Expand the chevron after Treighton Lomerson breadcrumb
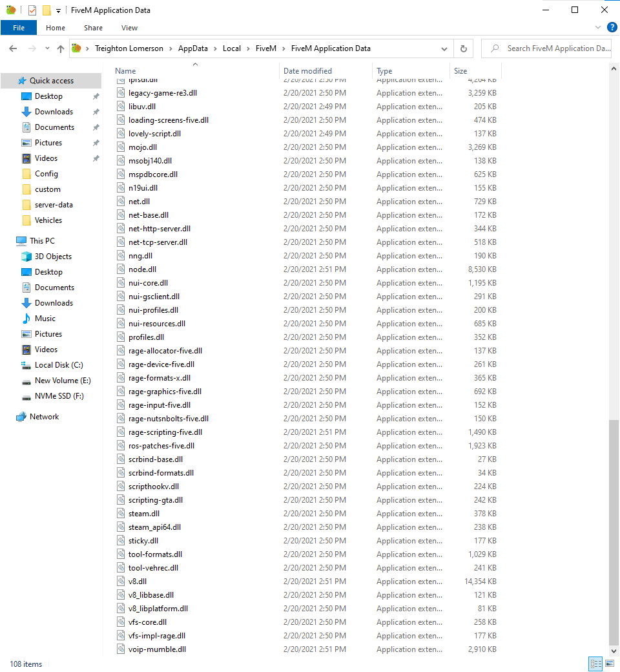620x672 pixels. click(x=170, y=48)
